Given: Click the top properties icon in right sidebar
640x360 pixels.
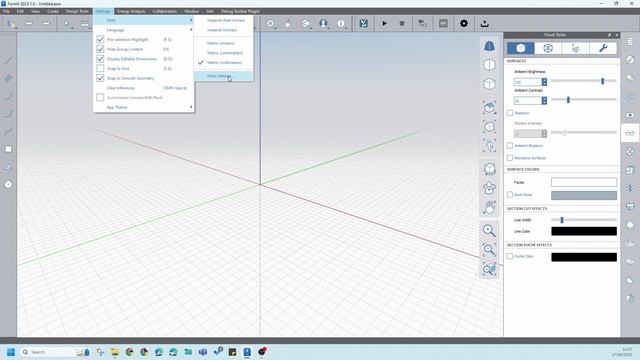Looking at the screenshot, I should click(x=630, y=42).
